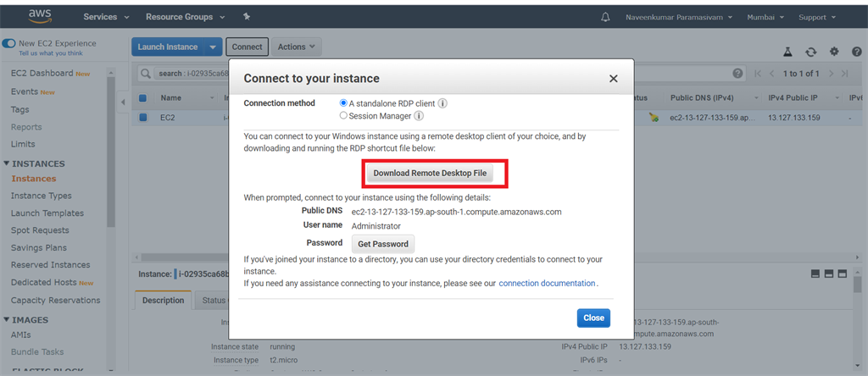Open Instance Types in the sidebar

pos(41,196)
